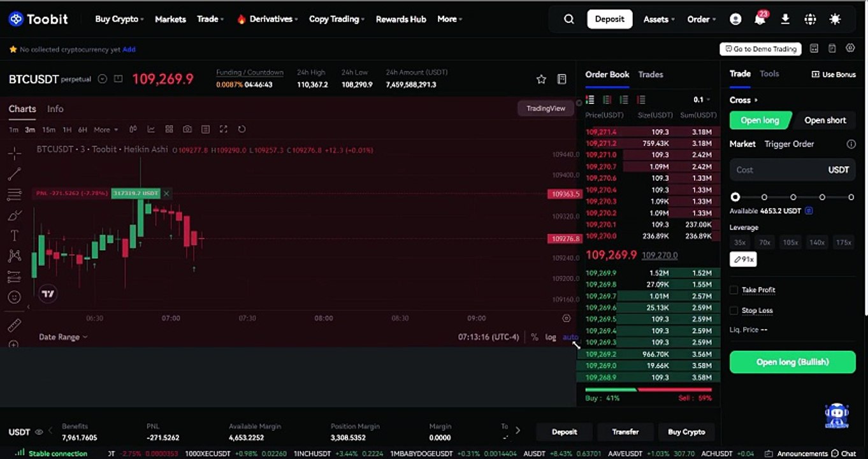
Task: Switch theme with the sun icon
Action: click(x=835, y=19)
